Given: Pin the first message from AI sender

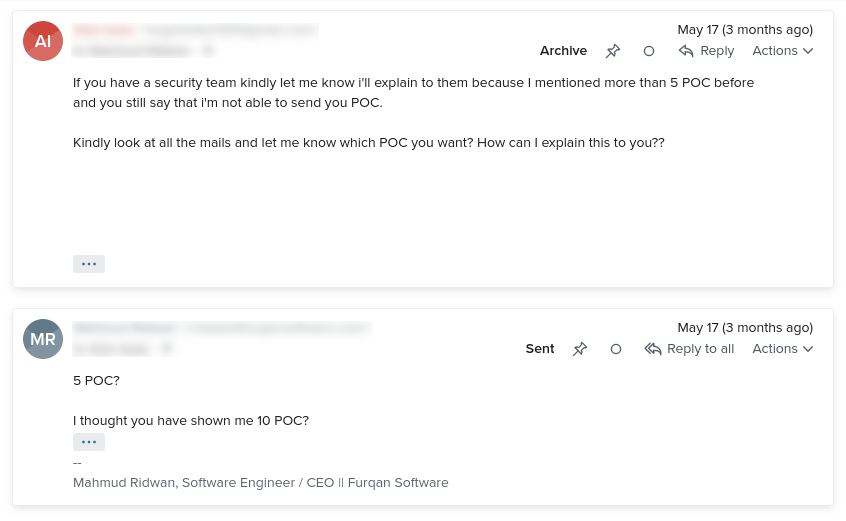Looking at the screenshot, I should point(612,51).
